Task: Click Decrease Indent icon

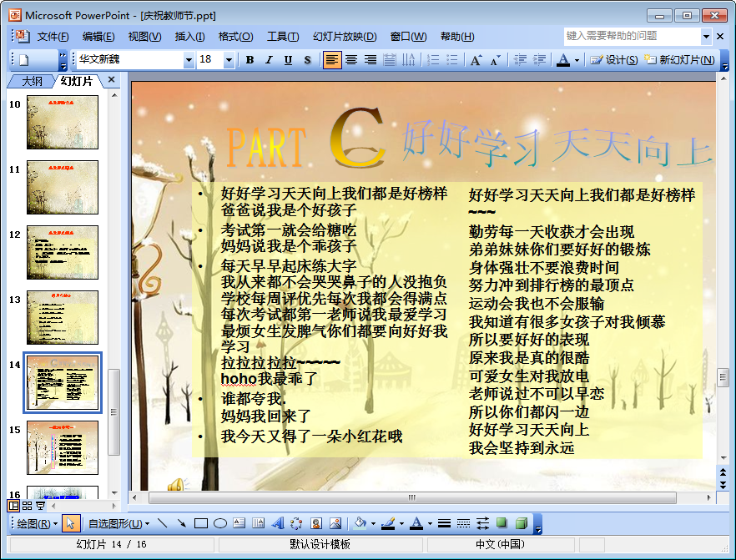Action: tap(520, 60)
